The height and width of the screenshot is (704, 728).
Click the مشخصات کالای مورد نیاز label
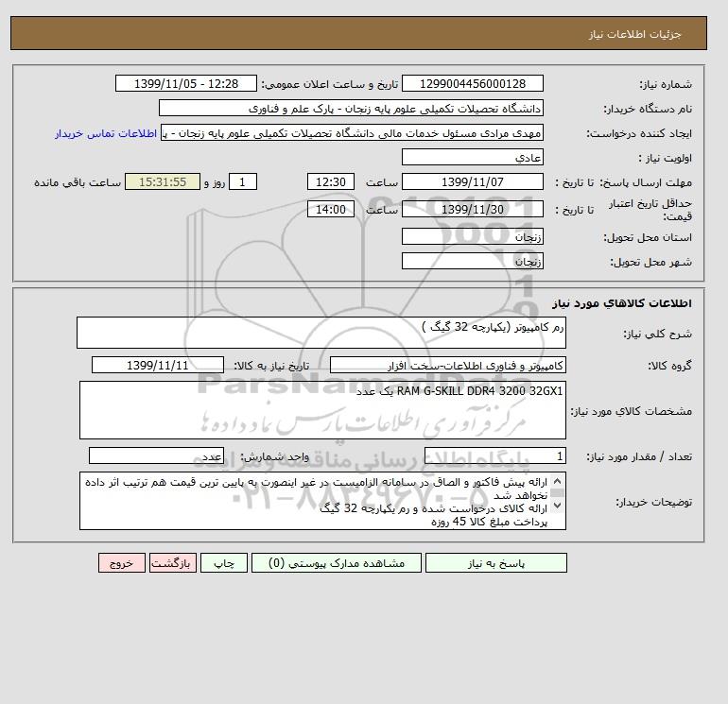click(631, 411)
